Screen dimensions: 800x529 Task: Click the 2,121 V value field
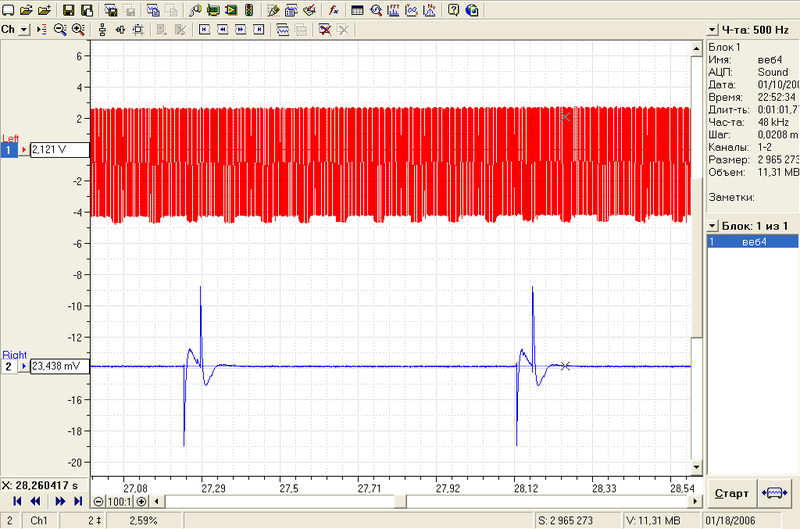tap(60, 149)
